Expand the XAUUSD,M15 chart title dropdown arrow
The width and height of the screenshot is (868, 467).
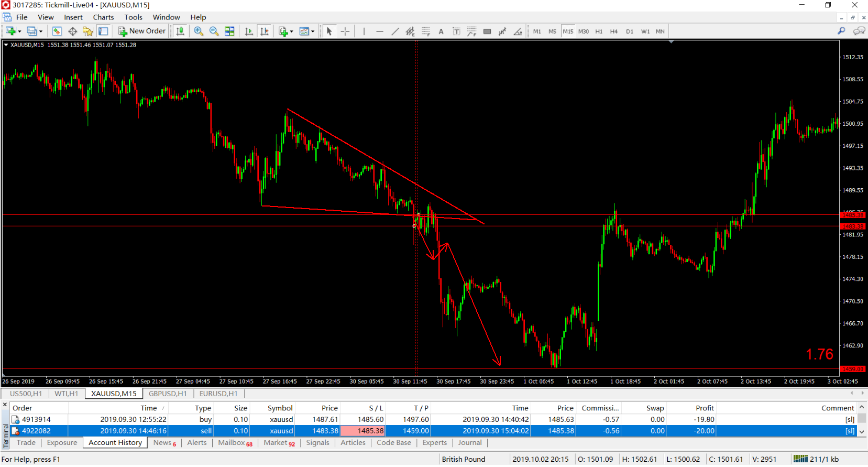tap(6, 45)
